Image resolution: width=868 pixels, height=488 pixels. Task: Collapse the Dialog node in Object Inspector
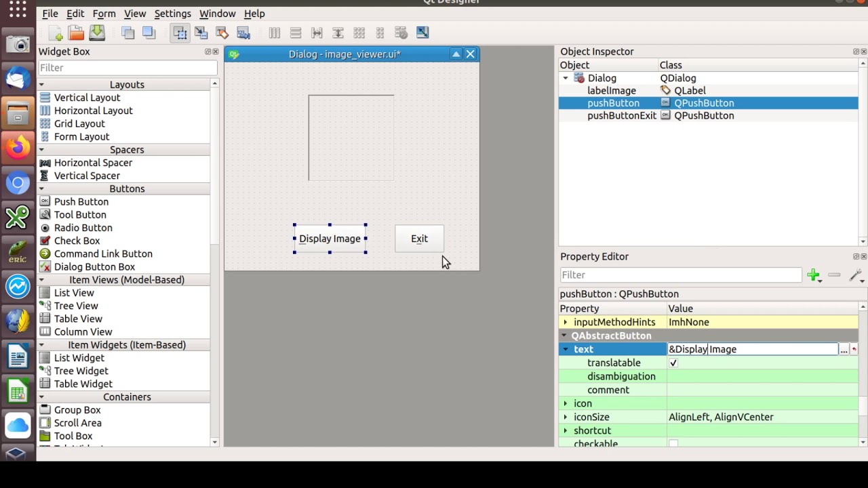tap(566, 78)
